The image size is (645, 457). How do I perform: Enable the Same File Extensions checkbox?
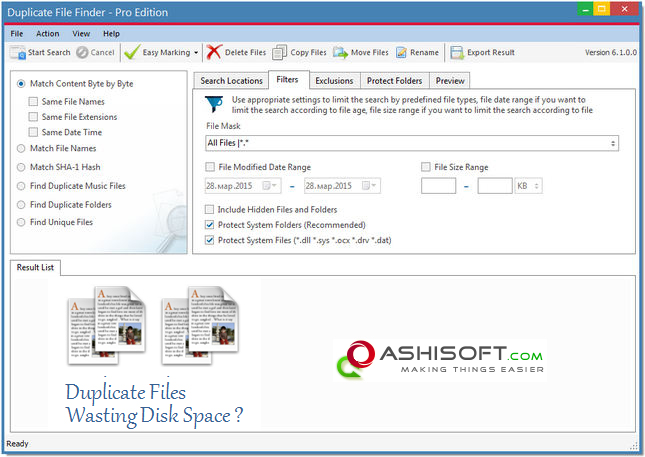click(33, 117)
